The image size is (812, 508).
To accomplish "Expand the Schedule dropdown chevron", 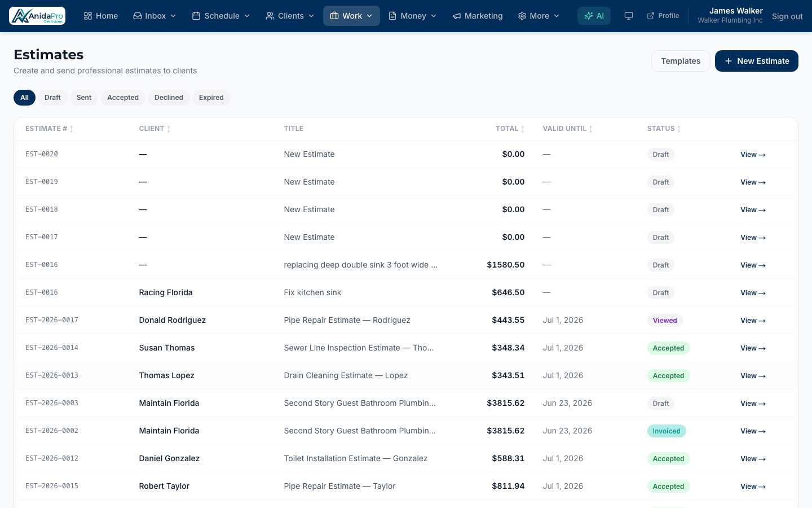I will 247,16.
